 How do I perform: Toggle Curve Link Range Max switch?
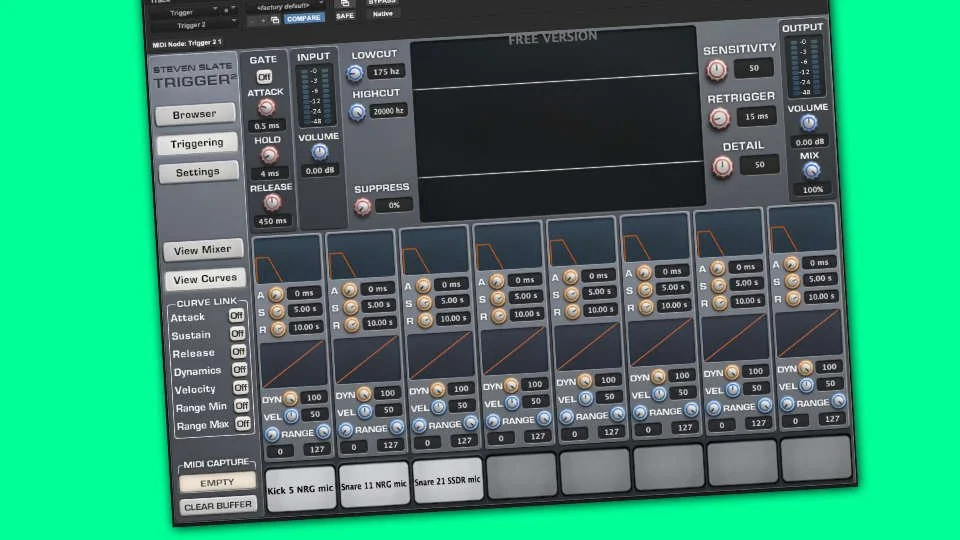tap(243, 424)
